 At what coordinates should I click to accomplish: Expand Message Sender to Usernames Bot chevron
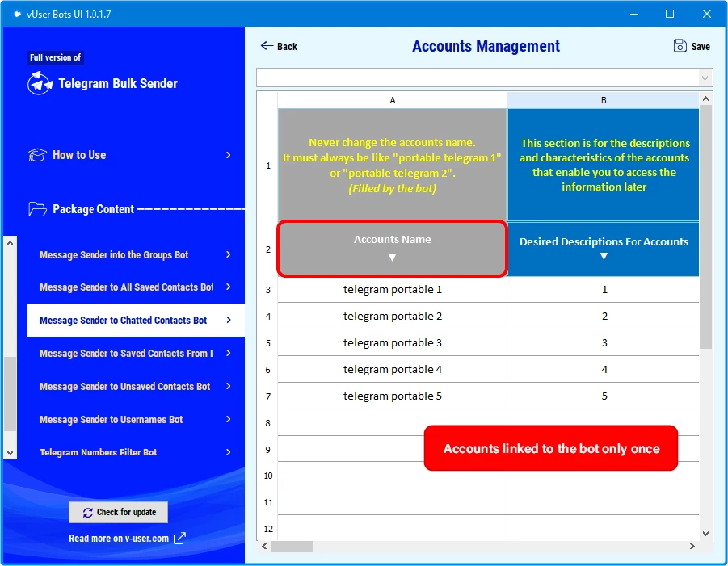(229, 419)
